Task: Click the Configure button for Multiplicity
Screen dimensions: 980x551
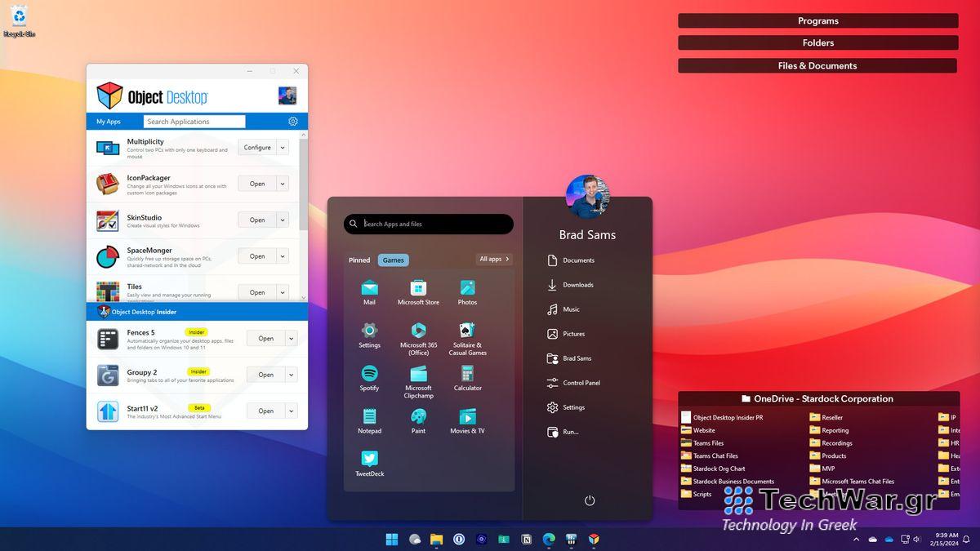Action: tap(257, 147)
